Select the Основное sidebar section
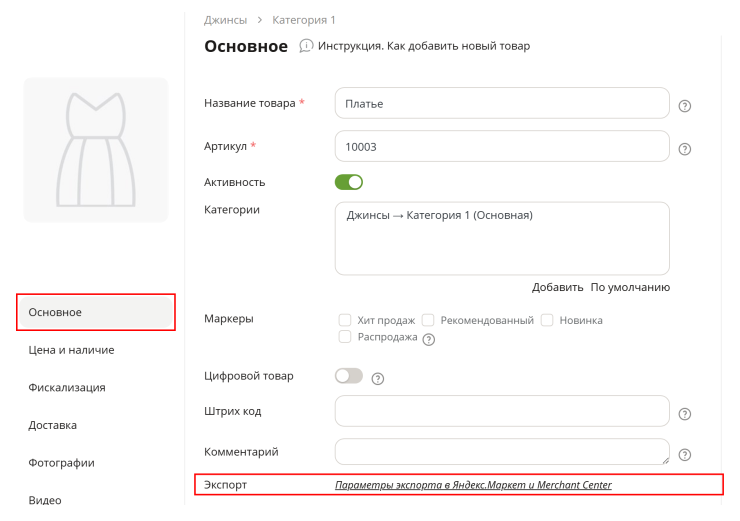This screenshot has width=740, height=521. [x=96, y=312]
